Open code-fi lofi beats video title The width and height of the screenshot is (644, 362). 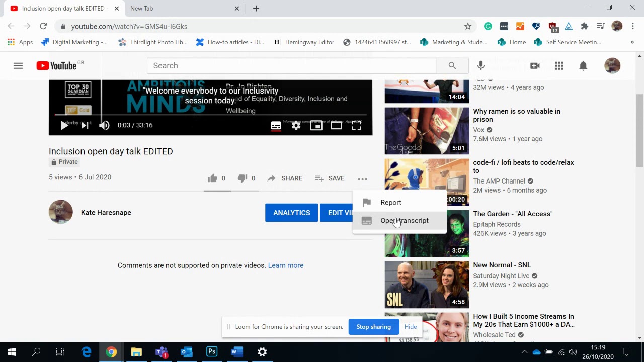523,166
